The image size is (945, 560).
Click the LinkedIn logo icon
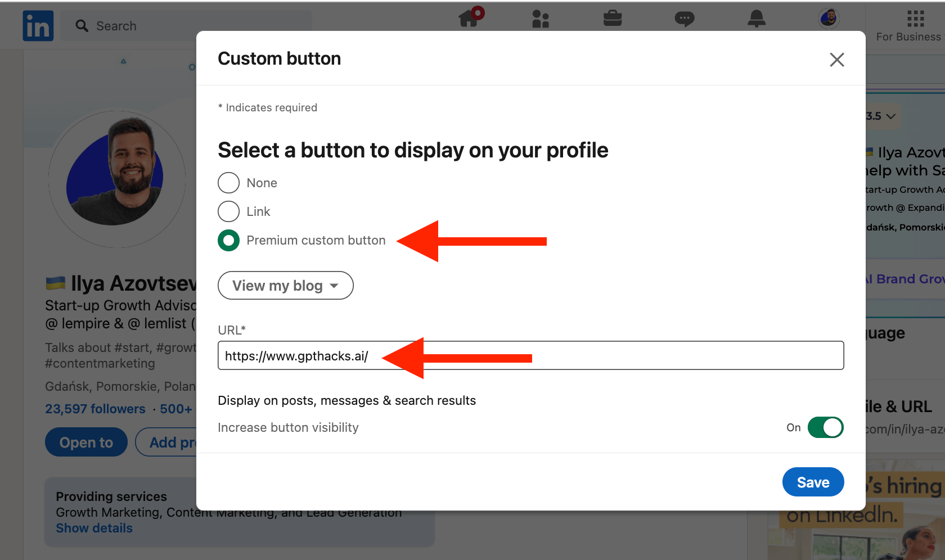pos(38,26)
